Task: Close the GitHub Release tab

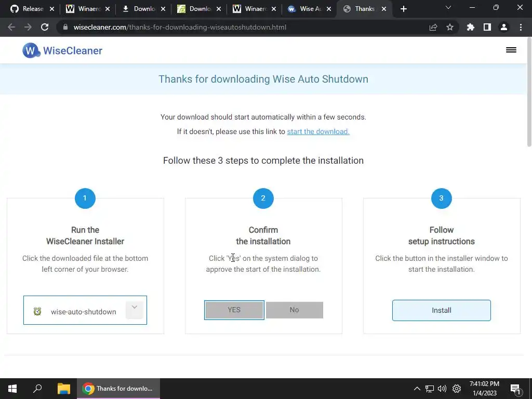Action: tap(52, 9)
